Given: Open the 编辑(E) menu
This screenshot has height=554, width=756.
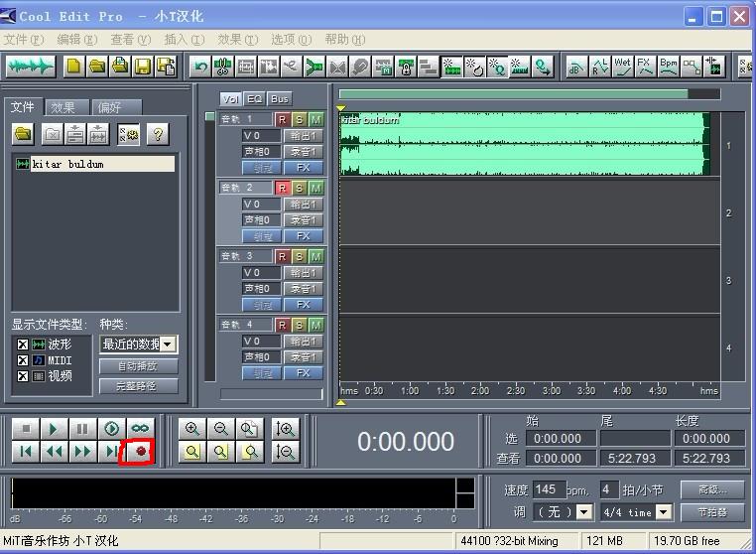Looking at the screenshot, I should pos(77,39).
